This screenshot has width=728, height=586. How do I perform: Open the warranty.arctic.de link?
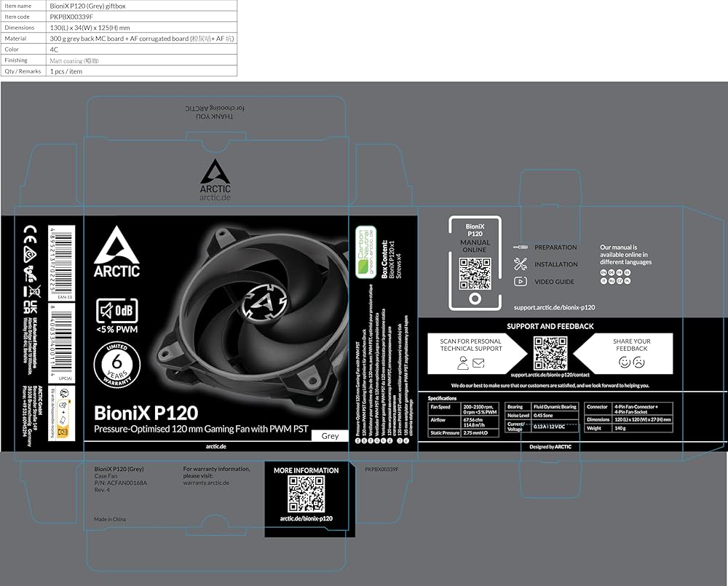coord(206,483)
